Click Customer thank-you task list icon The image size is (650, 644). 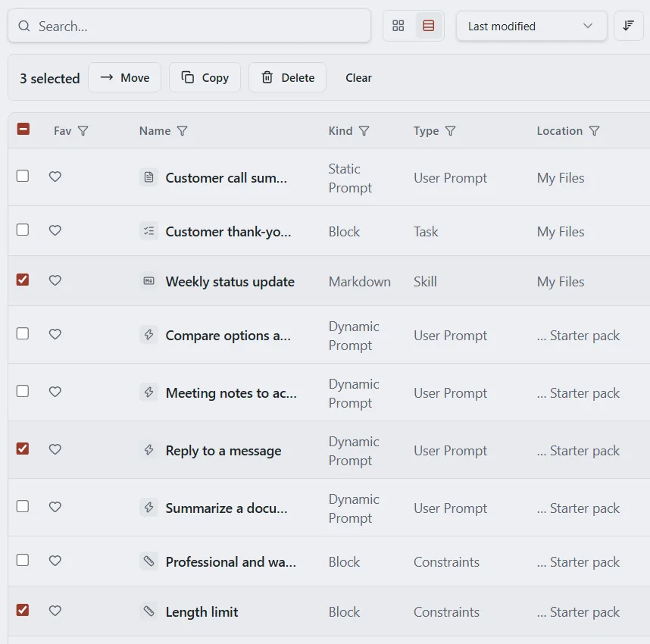[148, 231]
